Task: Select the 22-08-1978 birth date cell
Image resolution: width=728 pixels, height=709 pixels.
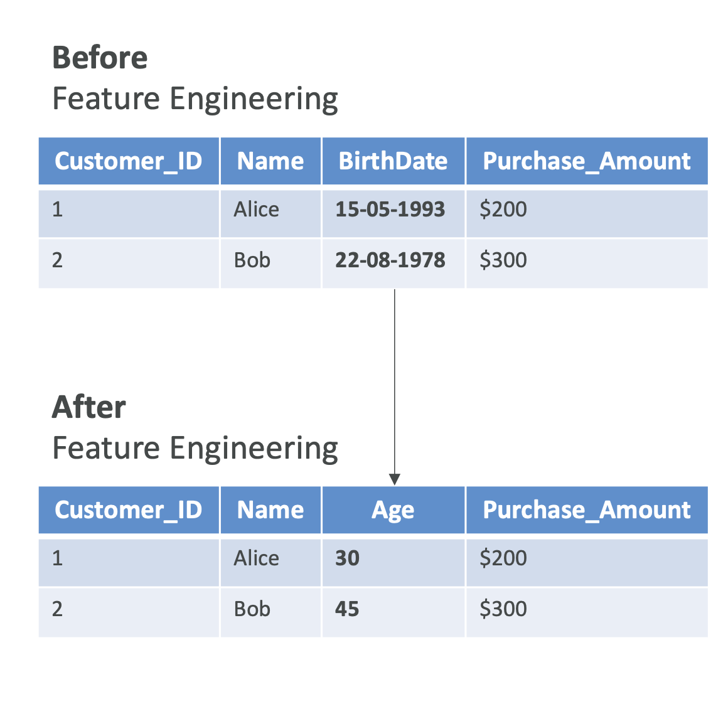Action: click(390, 260)
